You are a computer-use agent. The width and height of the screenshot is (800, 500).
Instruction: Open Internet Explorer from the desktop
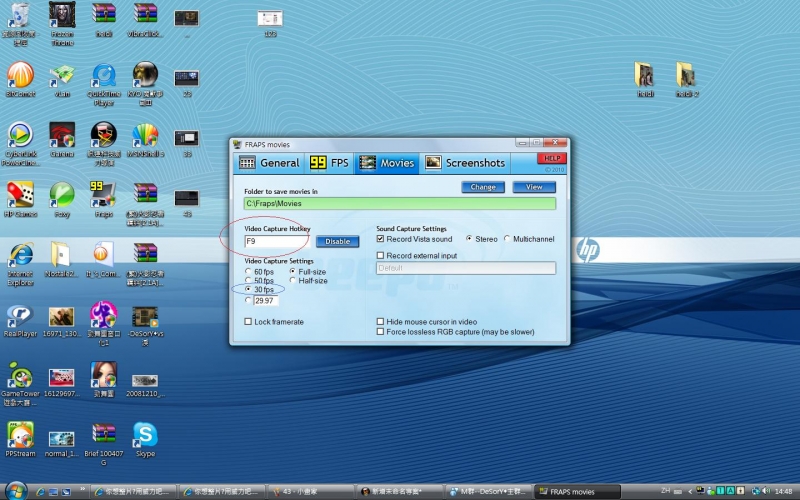coord(20,254)
